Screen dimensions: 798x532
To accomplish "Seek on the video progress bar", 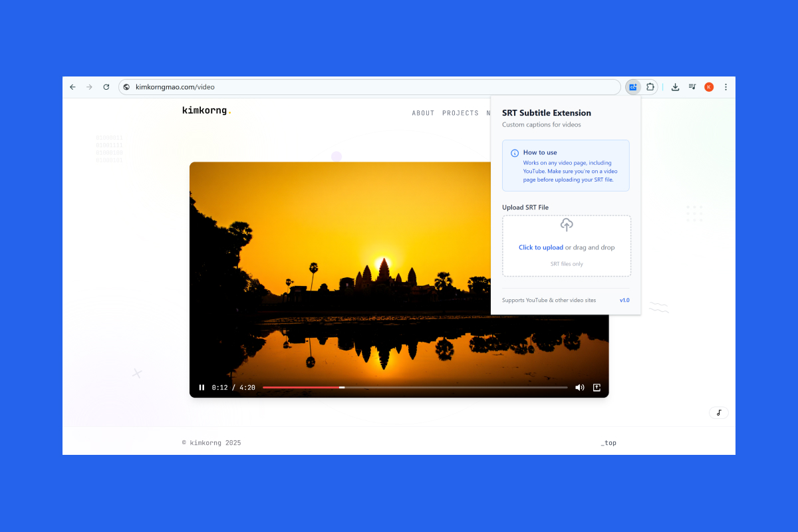I will click(415, 387).
